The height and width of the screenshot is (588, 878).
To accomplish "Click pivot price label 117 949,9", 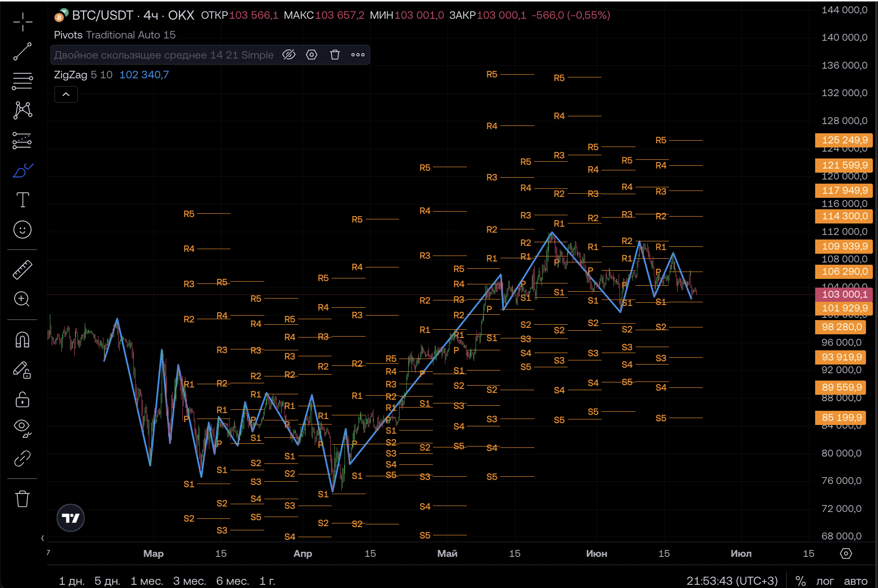I will (844, 190).
